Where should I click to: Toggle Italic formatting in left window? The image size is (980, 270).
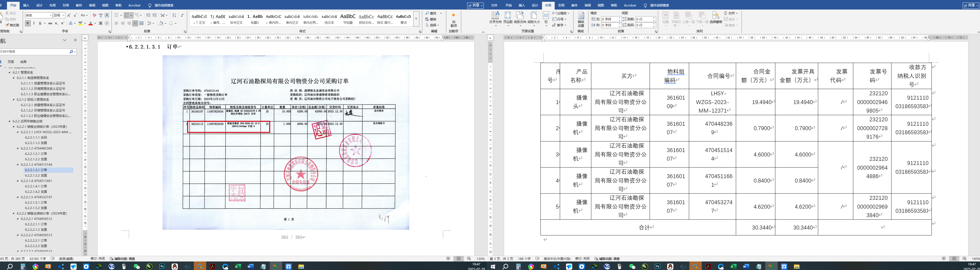tap(34, 23)
